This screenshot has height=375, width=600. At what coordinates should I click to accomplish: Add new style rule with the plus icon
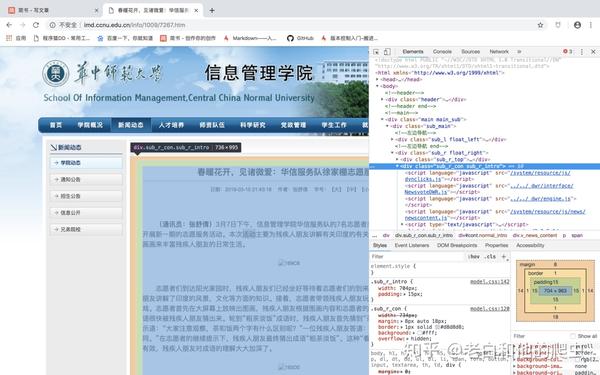504,257
